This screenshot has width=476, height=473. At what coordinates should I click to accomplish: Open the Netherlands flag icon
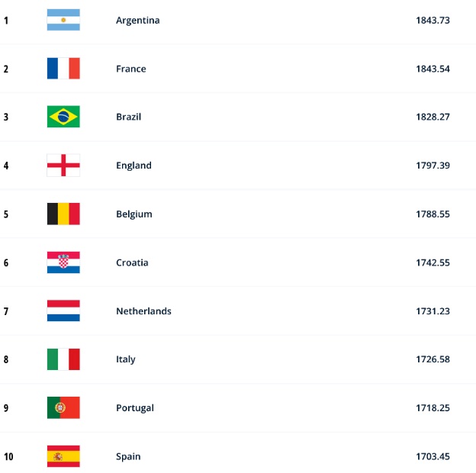click(x=63, y=311)
